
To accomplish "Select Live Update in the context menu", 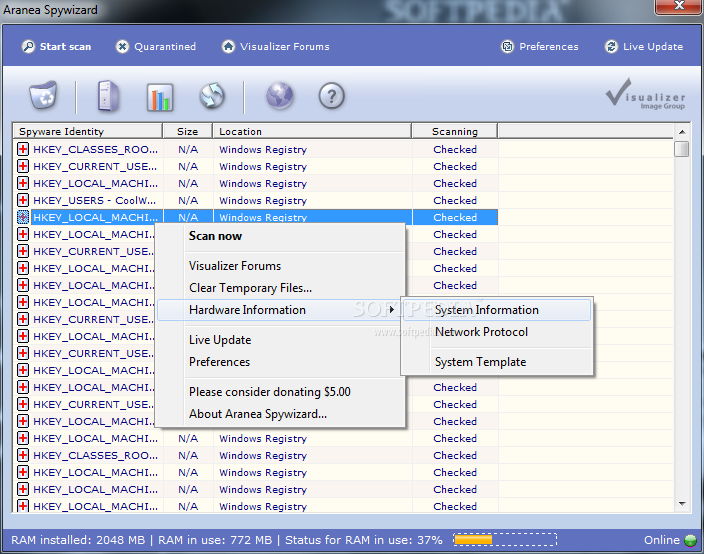I will (280, 340).
